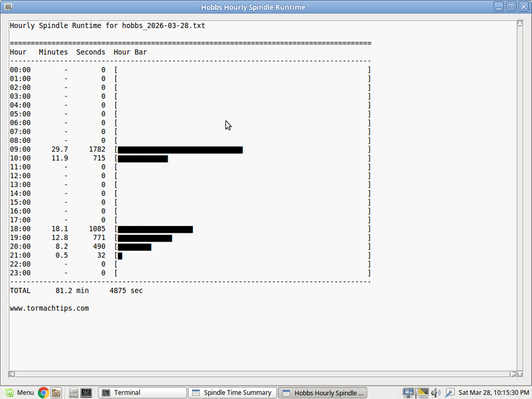Click the vertical scrollbar down arrow
The width and height of the screenshot is (532, 399).
521,365
